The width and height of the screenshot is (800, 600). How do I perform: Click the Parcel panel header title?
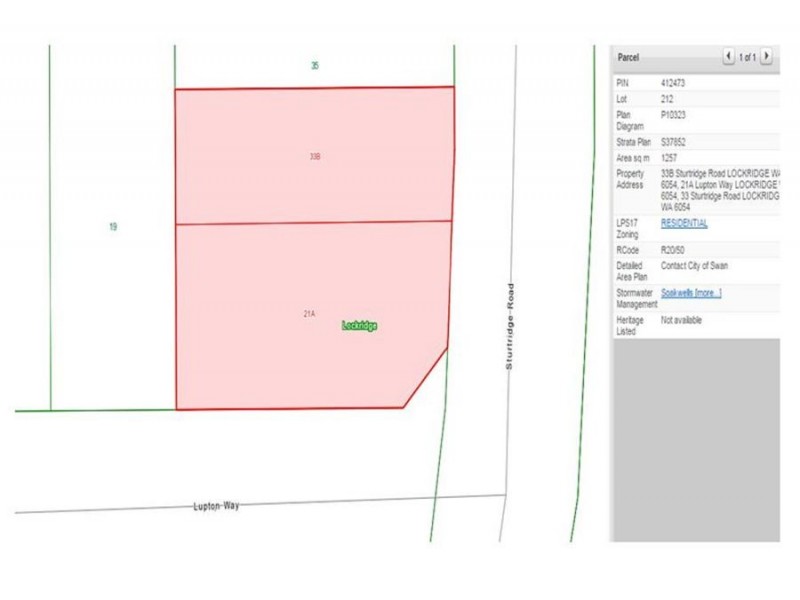click(x=630, y=57)
